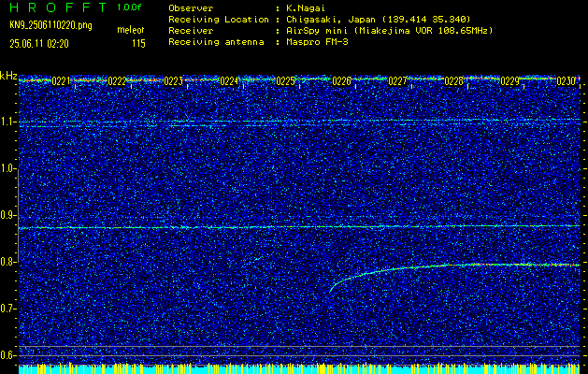Click the Receiver label
Screen dimensions: 588x374
tap(191, 30)
